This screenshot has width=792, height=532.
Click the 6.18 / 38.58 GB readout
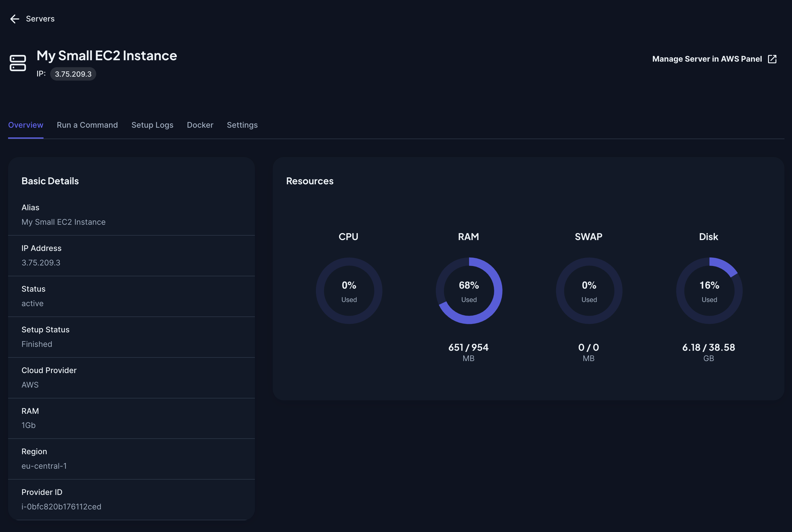(709, 347)
